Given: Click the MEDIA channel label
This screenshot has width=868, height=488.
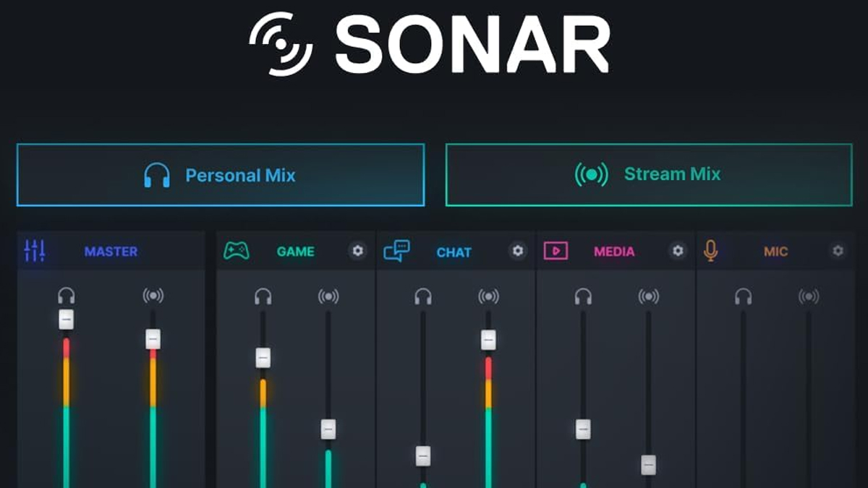Looking at the screenshot, I should click(x=614, y=252).
